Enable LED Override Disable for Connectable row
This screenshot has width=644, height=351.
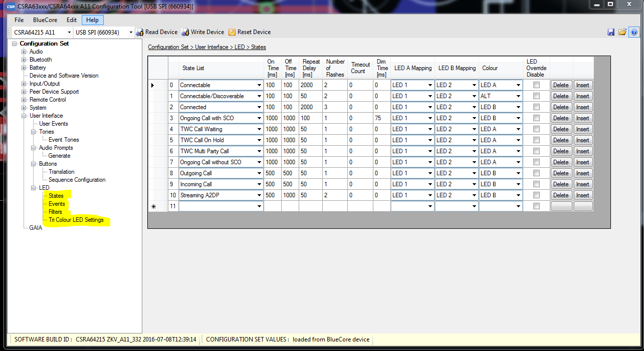point(536,85)
